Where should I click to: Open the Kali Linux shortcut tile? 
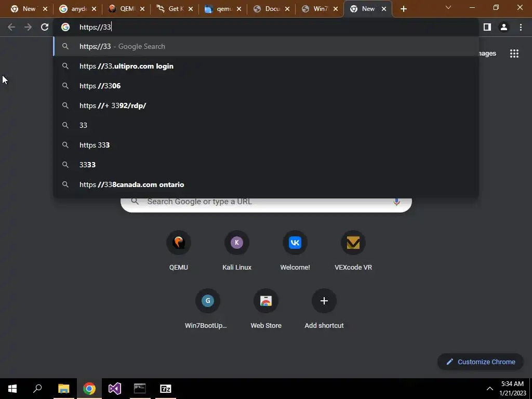point(237,251)
